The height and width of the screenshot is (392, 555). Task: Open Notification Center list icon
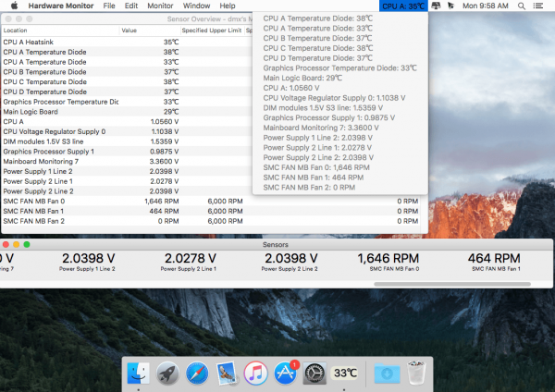538,6
